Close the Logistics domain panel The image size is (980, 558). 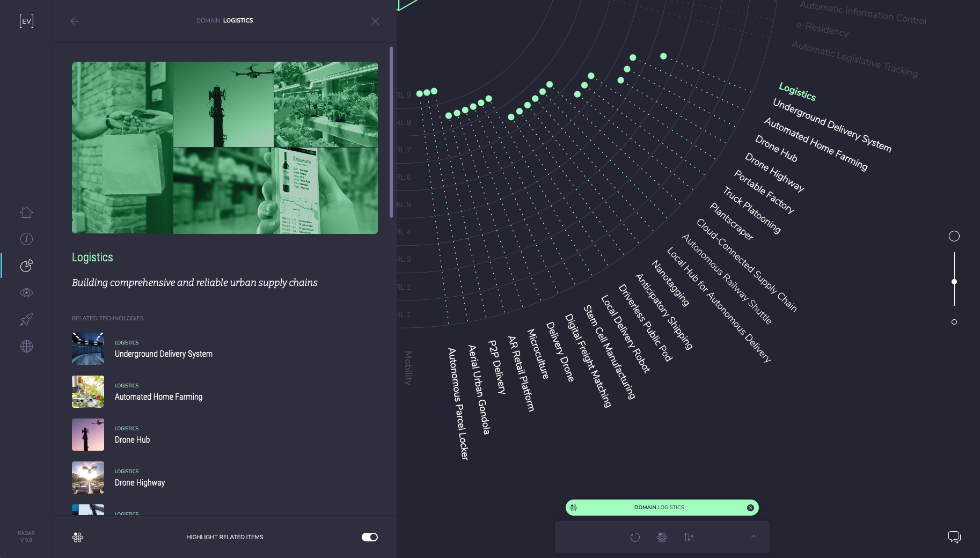(x=375, y=21)
